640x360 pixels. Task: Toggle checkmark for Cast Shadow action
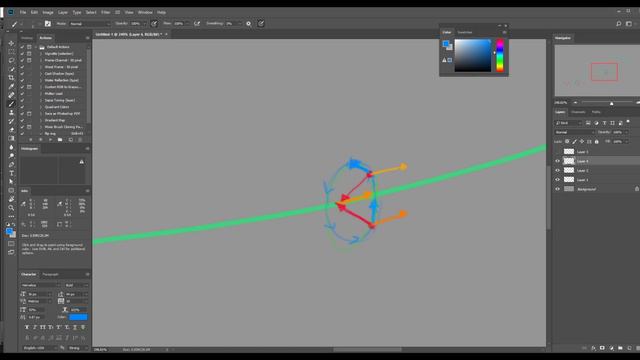point(22,73)
